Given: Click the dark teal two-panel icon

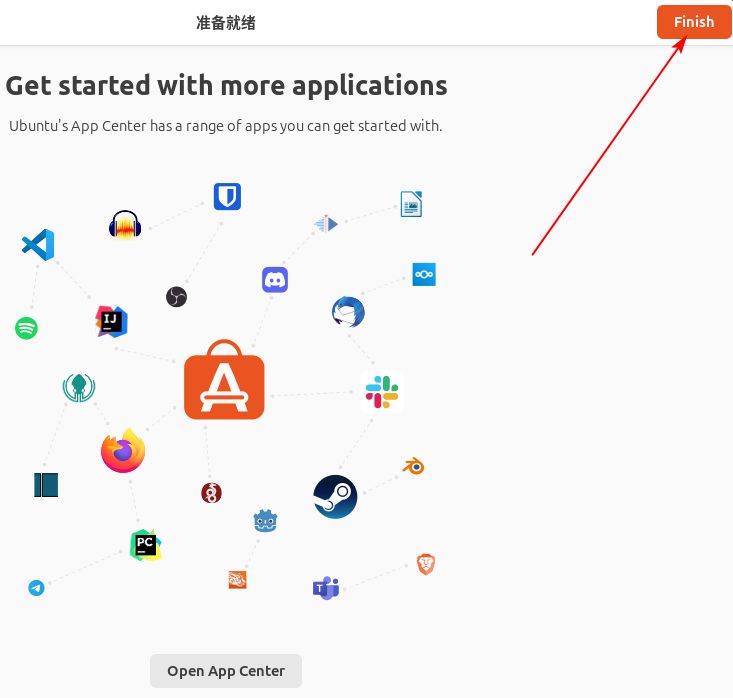Looking at the screenshot, I should click(x=46, y=485).
